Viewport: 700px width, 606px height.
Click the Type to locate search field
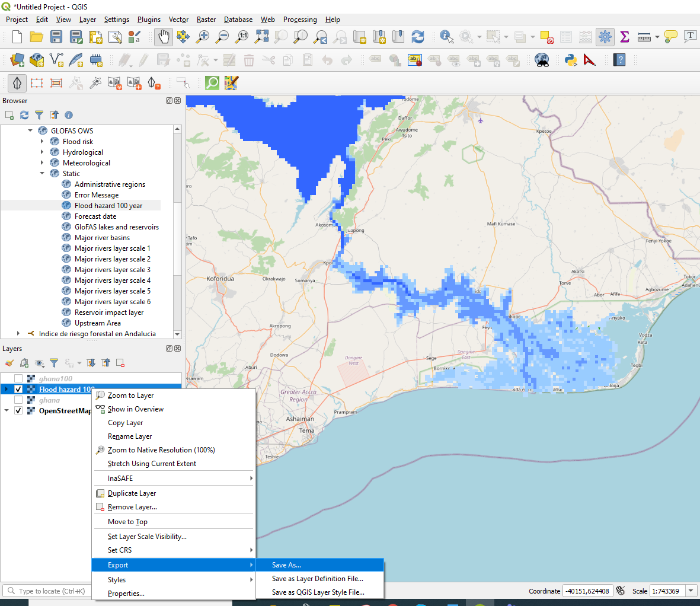52,591
